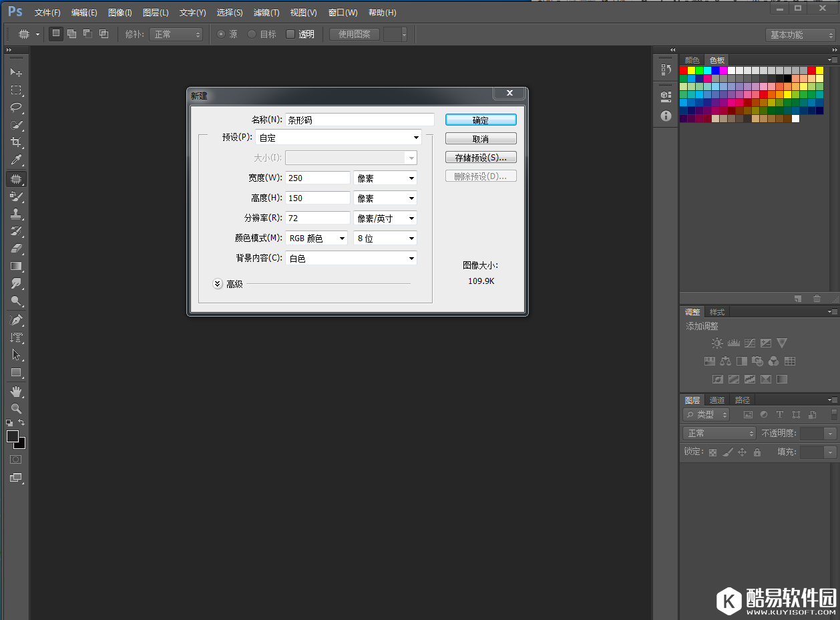Image resolution: width=840 pixels, height=620 pixels.
Task: Select the Eyedropper tool
Action: coord(16,160)
